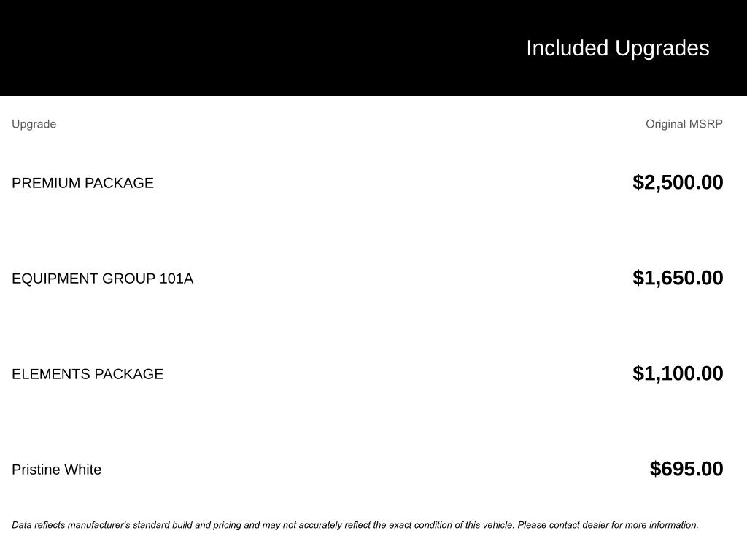This screenshot has height=560, width=747.
Task: Open the EQUIPMENT GROUP 101A entry
Action: point(102,279)
